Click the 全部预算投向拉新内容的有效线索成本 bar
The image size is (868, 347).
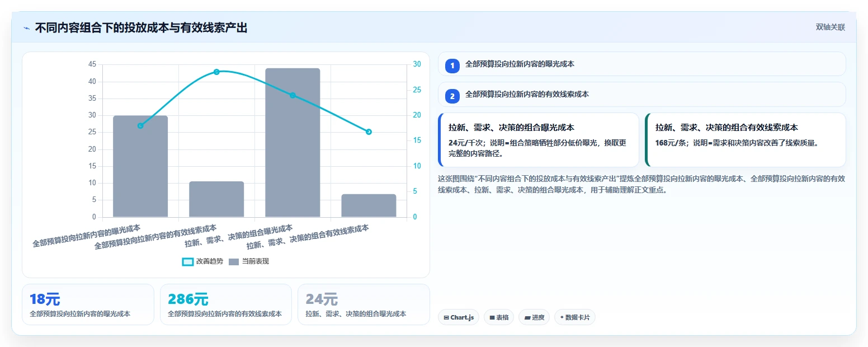point(216,199)
